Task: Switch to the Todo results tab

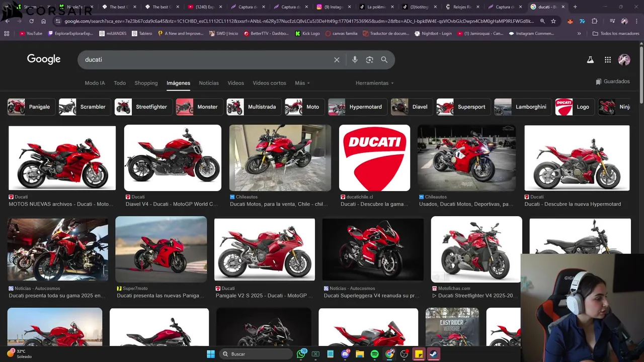Action: [x=120, y=83]
